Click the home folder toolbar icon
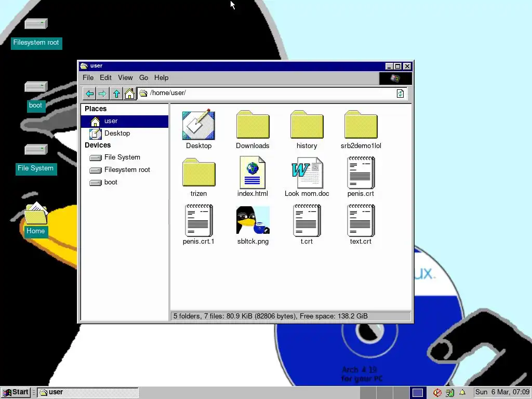This screenshot has height=399, width=532. [129, 94]
